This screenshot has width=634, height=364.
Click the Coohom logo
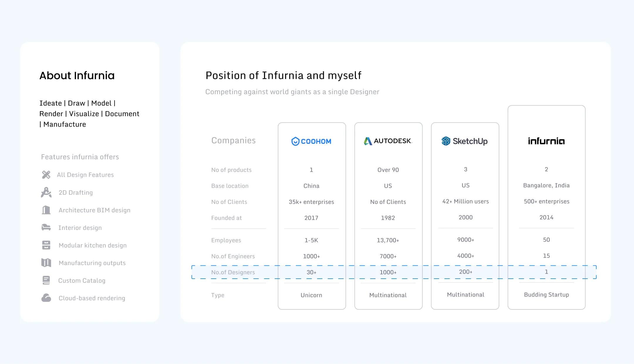pyautogui.click(x=311, y=141)
